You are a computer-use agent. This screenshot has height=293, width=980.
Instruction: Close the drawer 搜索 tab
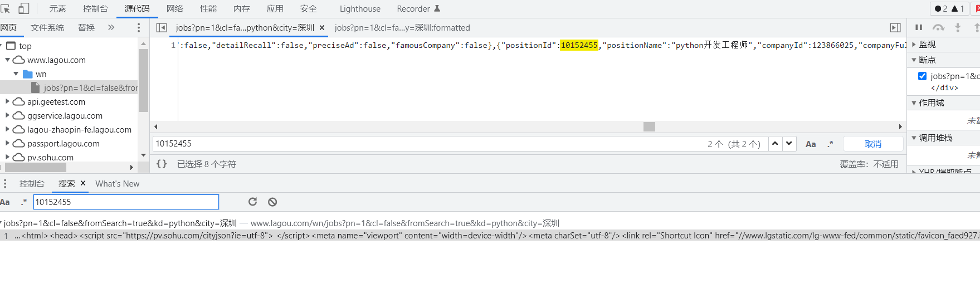pos(83,183)
